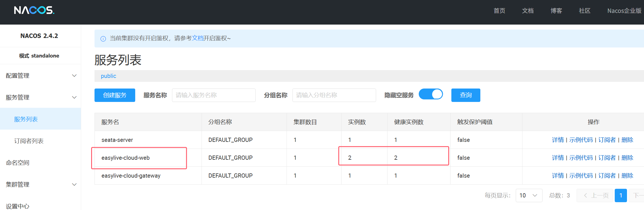Click the 触发保护阈值 column header

pyautogui.click(x=475, y=122)
